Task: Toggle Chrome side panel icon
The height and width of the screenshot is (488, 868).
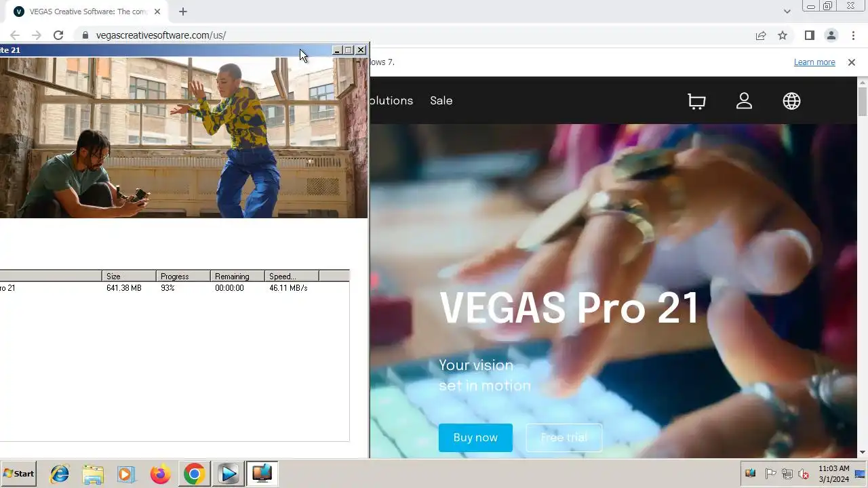Action: click(x=809, y=35)
